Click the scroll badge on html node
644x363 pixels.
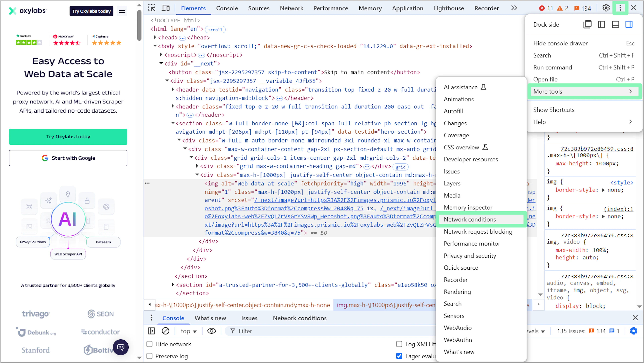pos(215,30)
